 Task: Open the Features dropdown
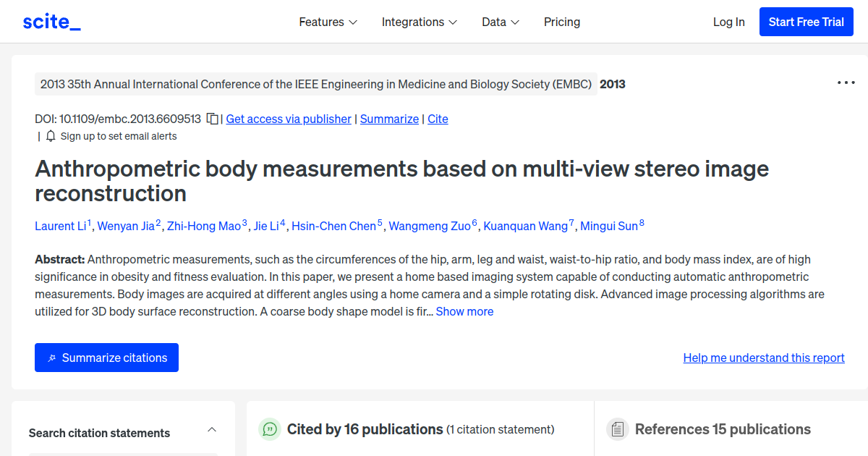coord(328,22)
